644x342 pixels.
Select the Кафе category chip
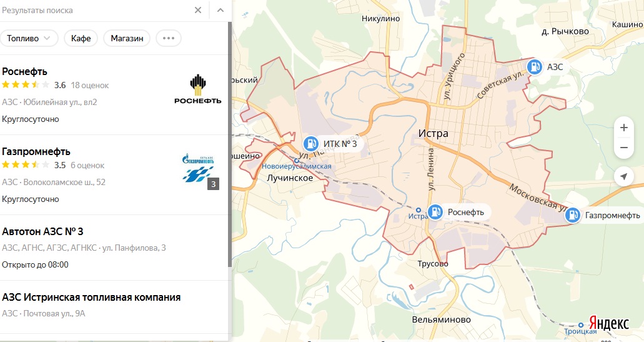[81, 38]
